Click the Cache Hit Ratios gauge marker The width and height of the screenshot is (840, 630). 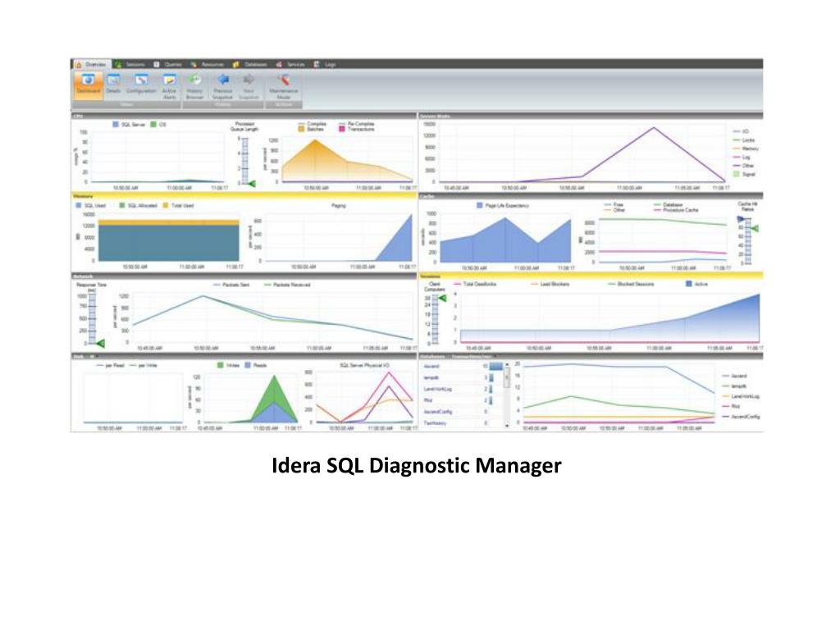click(755, 229)
